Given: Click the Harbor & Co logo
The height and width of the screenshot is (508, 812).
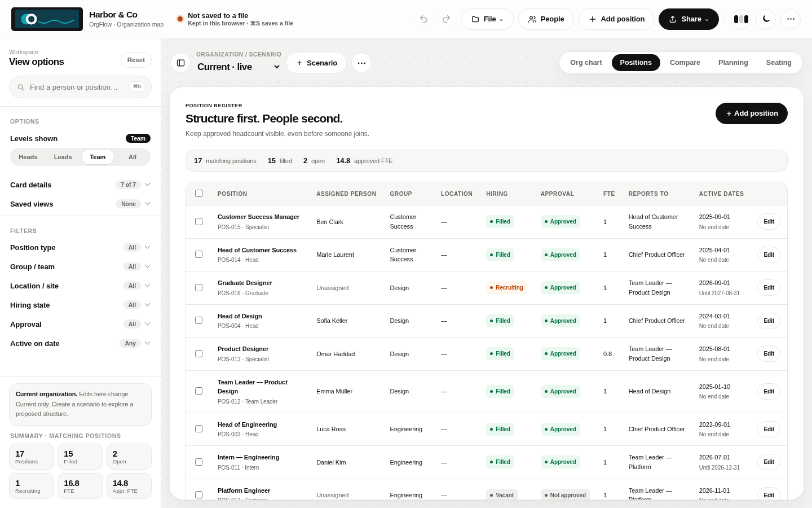Looking at the screenshot, I should click(47, 19).
